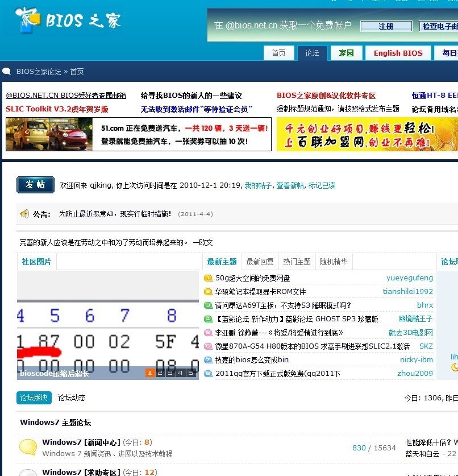This screenshot has width=458, height=476.
Task: Switch to the 最新主题 tab
Action: click(222, 262)
